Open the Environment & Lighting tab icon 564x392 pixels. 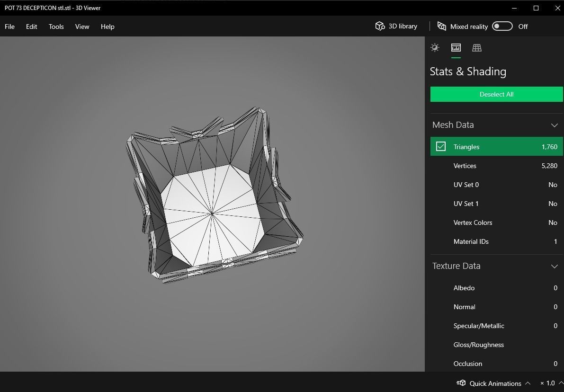point(435,47)
